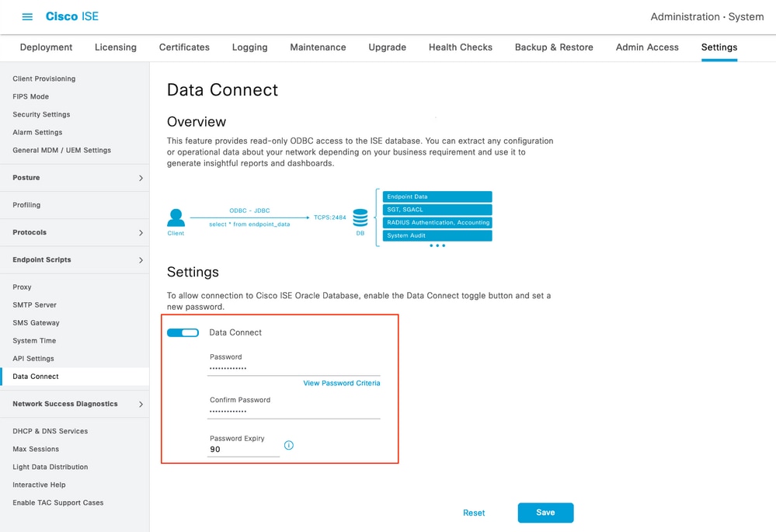Click the Endpoint Data box in diagram

coord(437,196)
